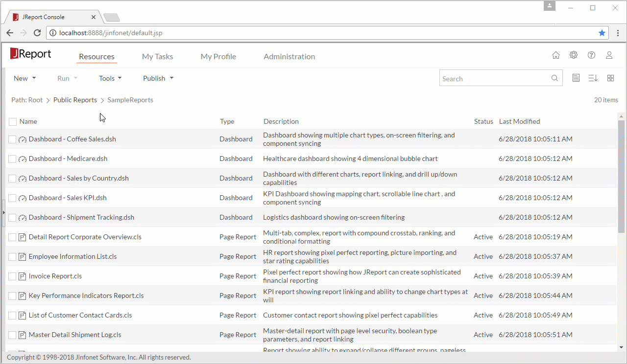This screenshot has height=364, width=627.
Task: Click the Dashboard - Sales by Country icon
Action: click(22, 179)
